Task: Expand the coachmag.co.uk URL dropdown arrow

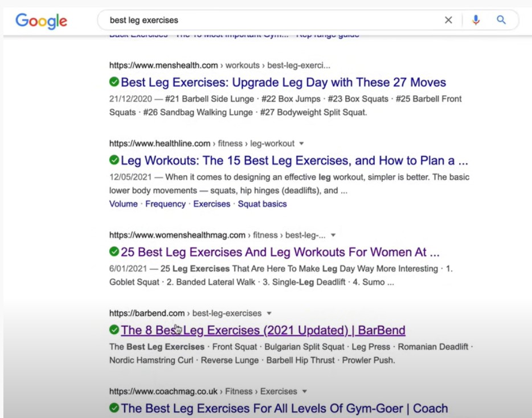Action: (304, 391)
